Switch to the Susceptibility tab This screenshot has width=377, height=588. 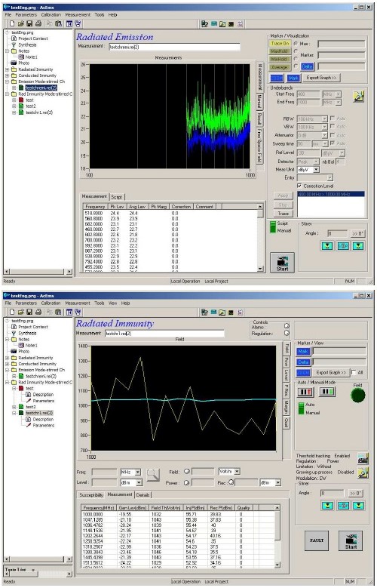(91, 495)
